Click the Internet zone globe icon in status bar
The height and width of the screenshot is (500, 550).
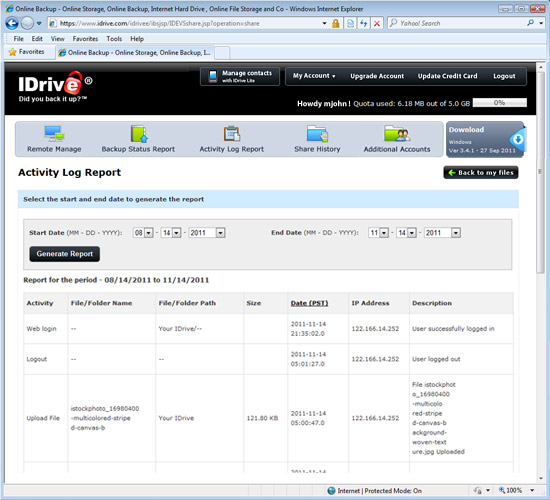331,491
